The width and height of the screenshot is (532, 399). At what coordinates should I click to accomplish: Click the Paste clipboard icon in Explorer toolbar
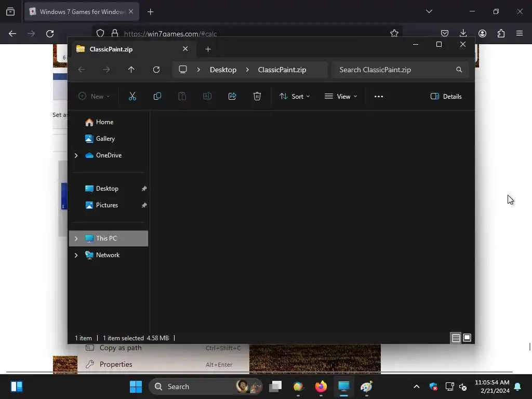(x=182, y=96)
